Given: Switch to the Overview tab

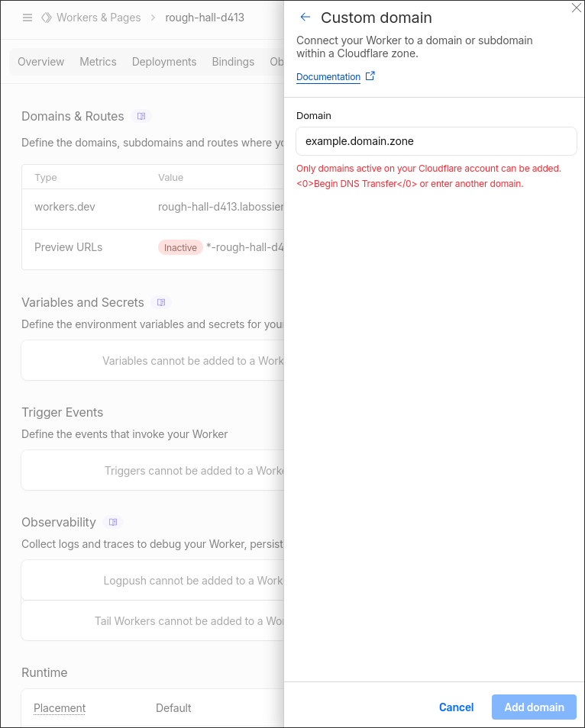Looking at the screenshot, I should (41, 62).
